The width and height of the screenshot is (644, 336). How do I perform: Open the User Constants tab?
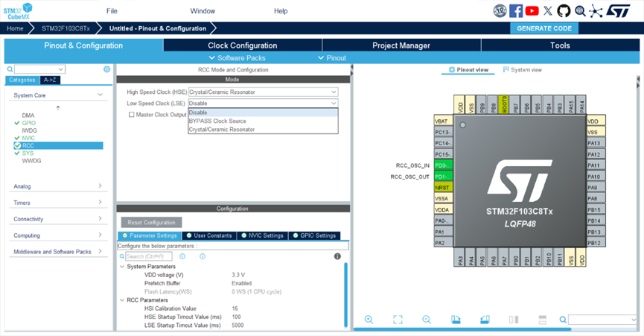(209, 235)
